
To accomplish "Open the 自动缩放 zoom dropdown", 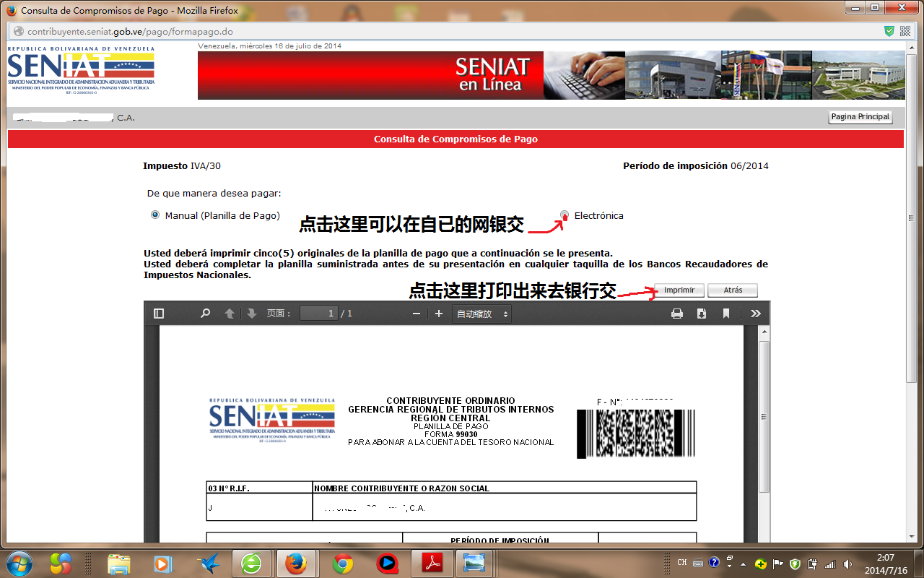I will (481, 314).
